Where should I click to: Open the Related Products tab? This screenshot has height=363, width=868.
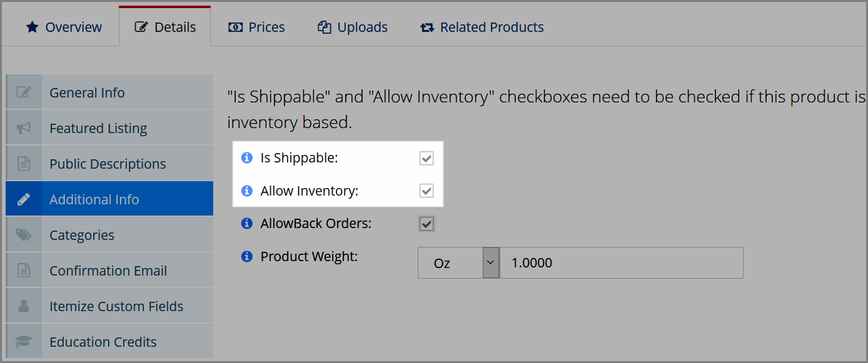[482, 27]
